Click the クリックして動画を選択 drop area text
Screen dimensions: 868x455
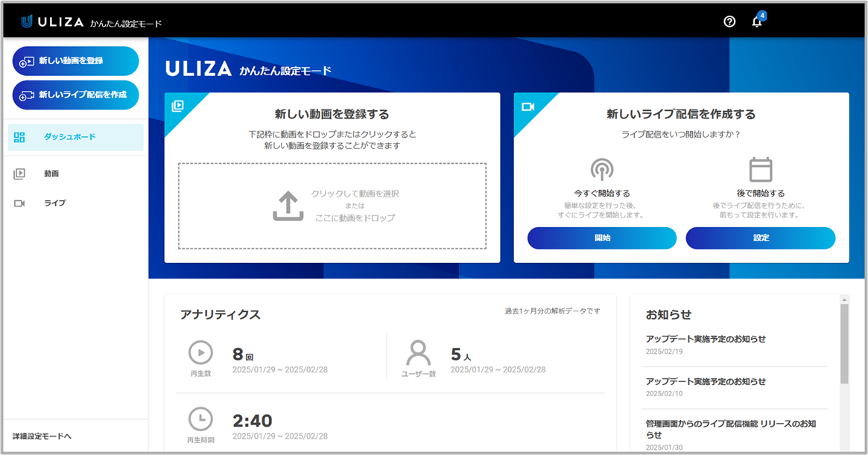click(355, 194)
